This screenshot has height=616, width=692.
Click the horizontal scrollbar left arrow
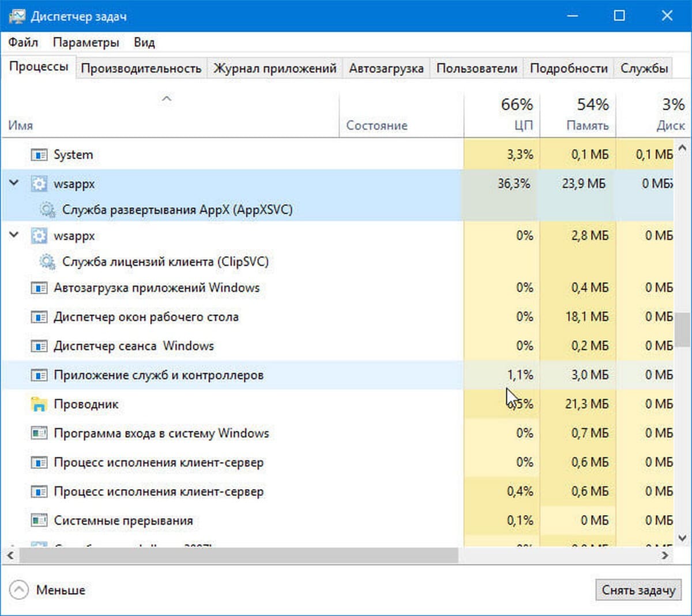click(x=10, y=555)
